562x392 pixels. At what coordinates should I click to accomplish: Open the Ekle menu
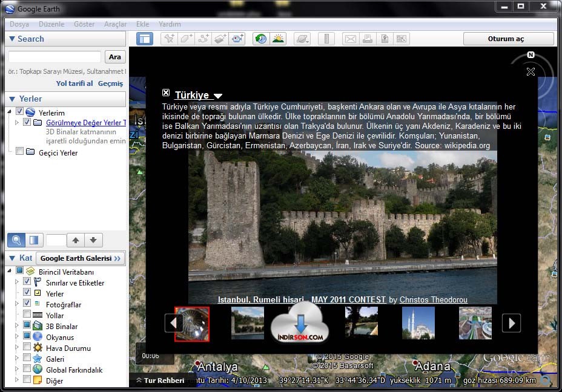coord(143,24)
